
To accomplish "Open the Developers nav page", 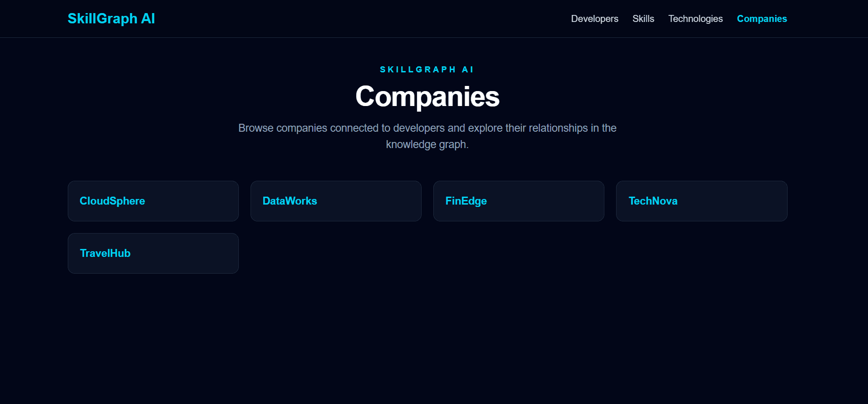I will 595,19.
